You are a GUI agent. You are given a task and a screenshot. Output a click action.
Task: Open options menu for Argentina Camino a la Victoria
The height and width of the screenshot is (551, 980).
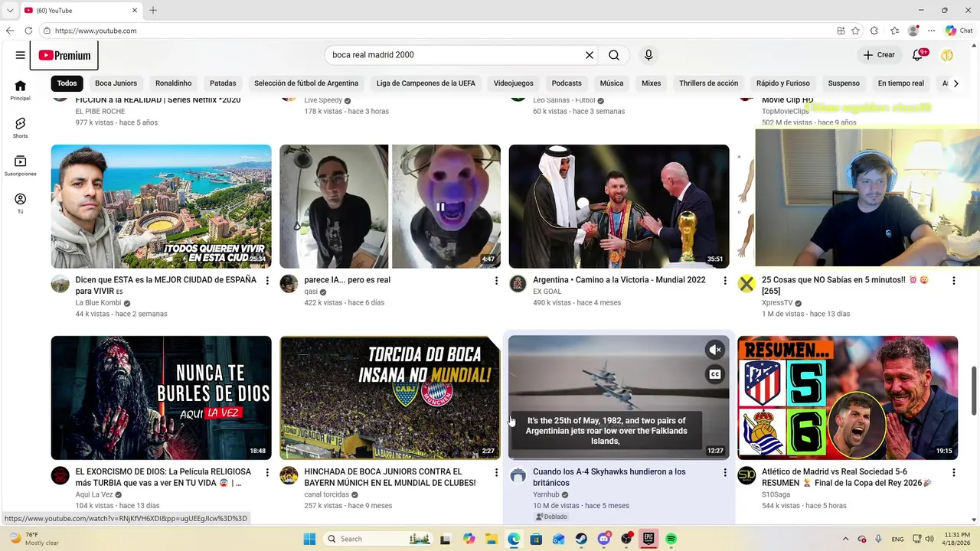pos(725,281)
